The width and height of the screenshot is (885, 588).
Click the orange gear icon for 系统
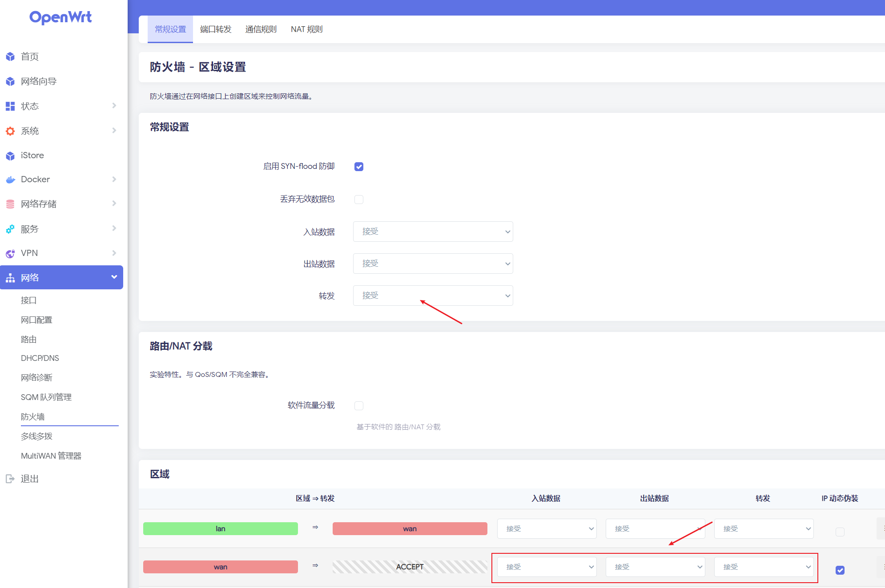point(10,131)
